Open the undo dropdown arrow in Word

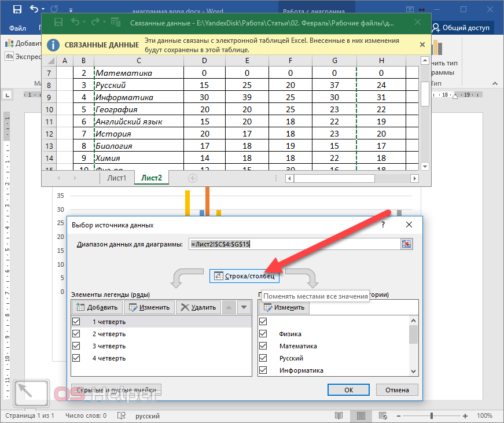tap(43, 9)
